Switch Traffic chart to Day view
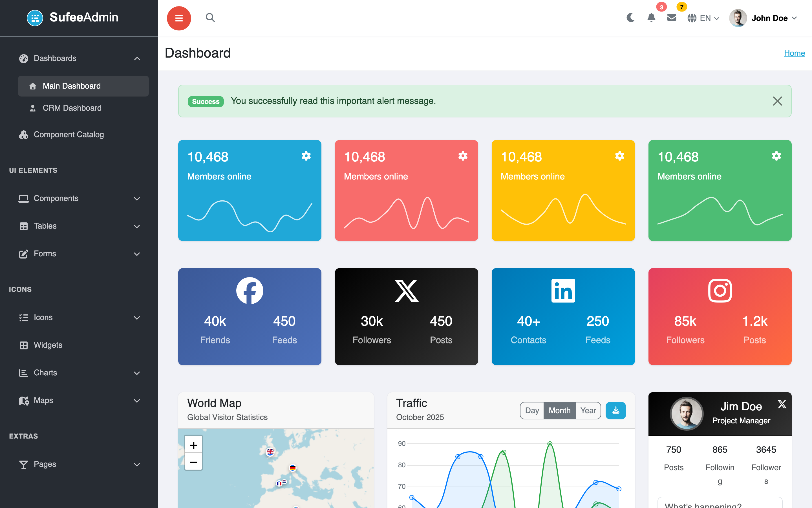Viewport: 812px width, 508px height. [532, 411]
